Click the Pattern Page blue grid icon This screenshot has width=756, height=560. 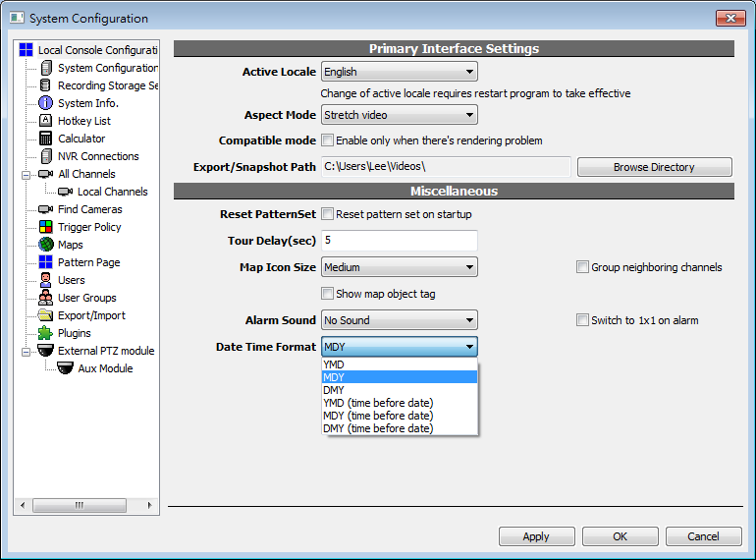tap(46, 262)
